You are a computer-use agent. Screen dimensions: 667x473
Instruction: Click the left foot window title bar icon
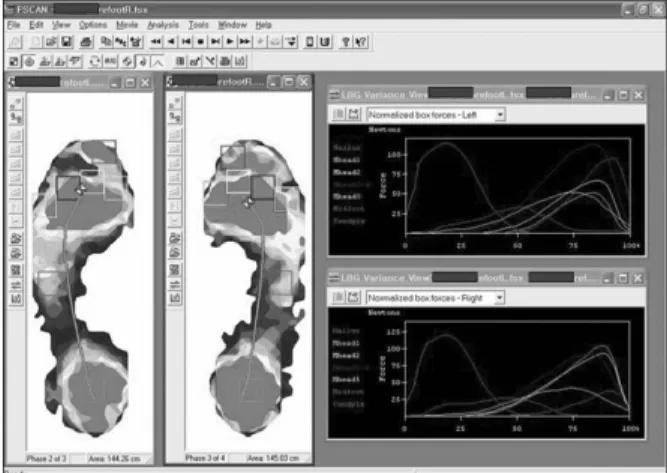click(11, 82)
